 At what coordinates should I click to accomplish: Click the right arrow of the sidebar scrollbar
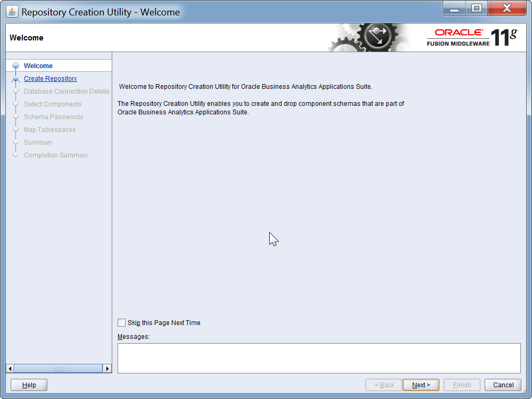107,369
